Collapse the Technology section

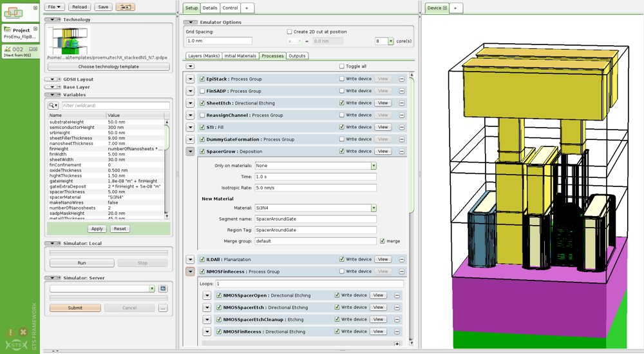point(53,19)
